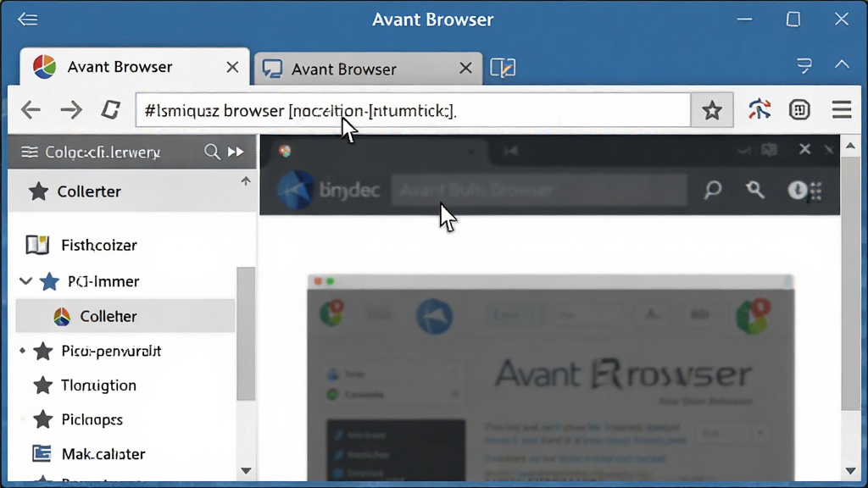The image size is (868, 488).
Task: Go forward with the navigation forward arrow
Action: click(x=71, y=109)
